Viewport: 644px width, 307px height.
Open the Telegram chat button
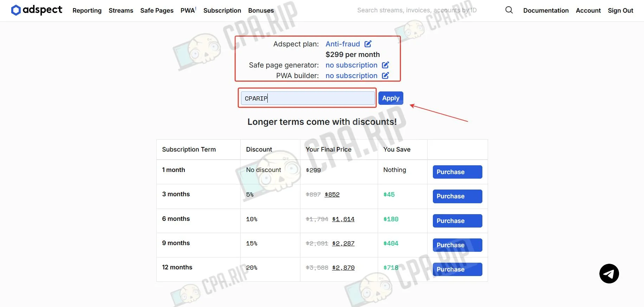[609, 274]
